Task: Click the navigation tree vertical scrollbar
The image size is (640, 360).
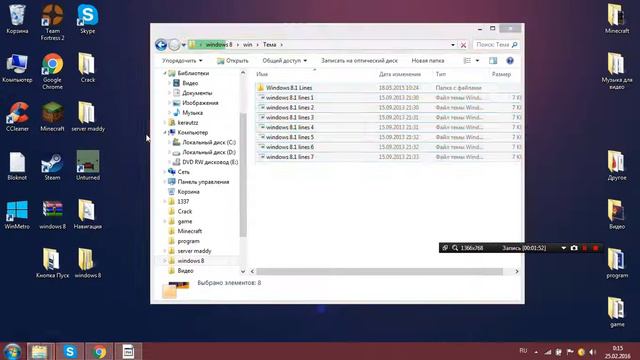Action: point(243,176)
